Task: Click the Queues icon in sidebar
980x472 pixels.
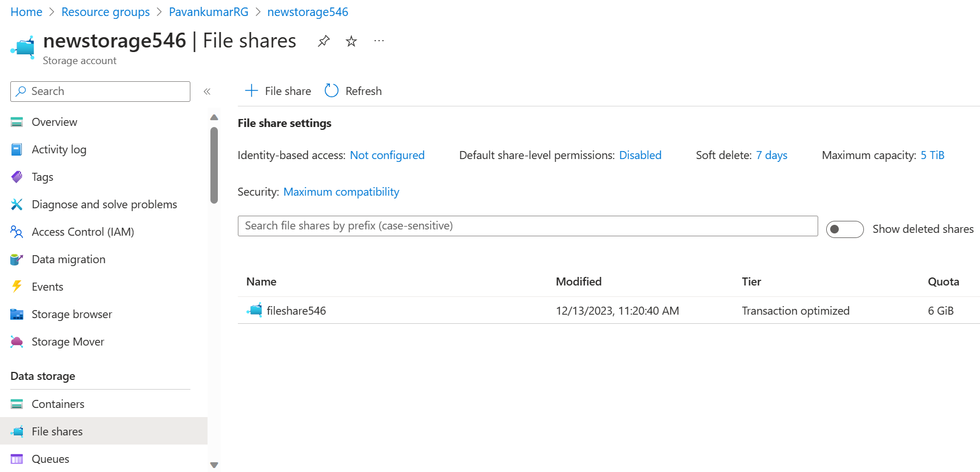Action: [x=17, y=459]
